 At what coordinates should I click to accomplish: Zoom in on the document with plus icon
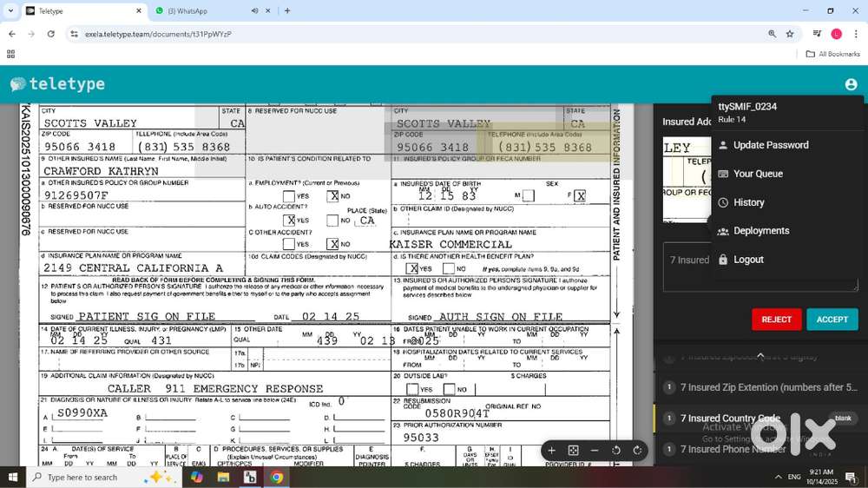(552, 451)
